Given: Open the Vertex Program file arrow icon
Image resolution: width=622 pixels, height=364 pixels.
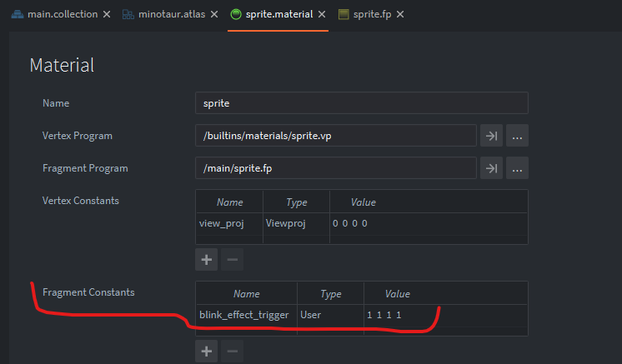Looking at the screenshot, I should click(x=491, y=136).
